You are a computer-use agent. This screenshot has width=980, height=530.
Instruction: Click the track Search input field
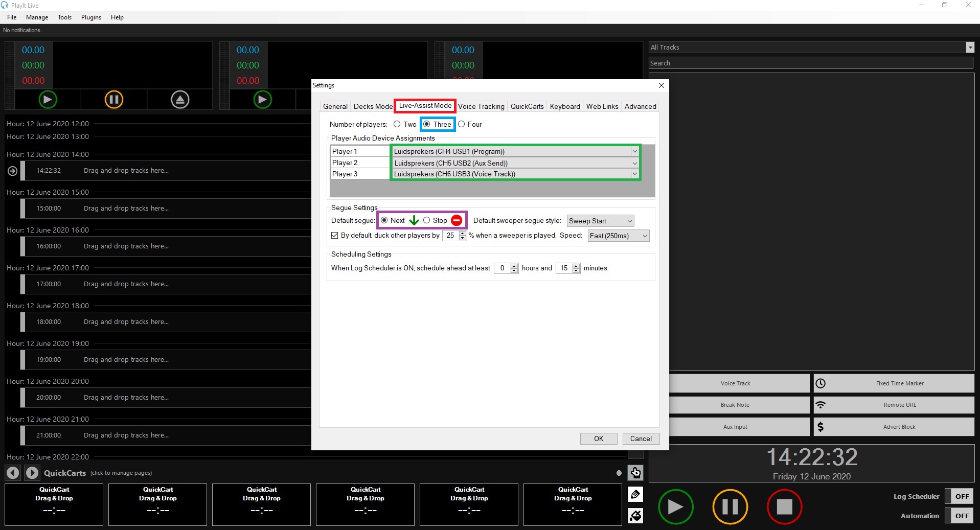coord(810,63)
